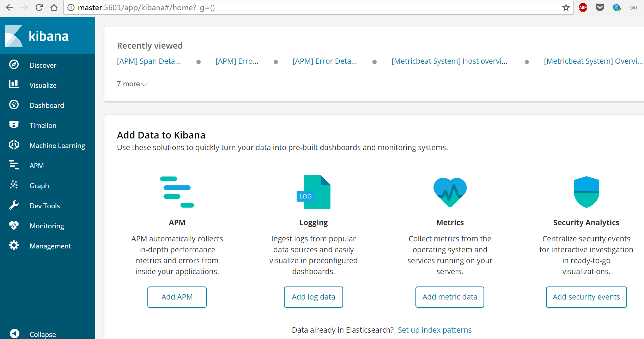
Task: Open the APM menu item
Action: (x=36, y=166)
